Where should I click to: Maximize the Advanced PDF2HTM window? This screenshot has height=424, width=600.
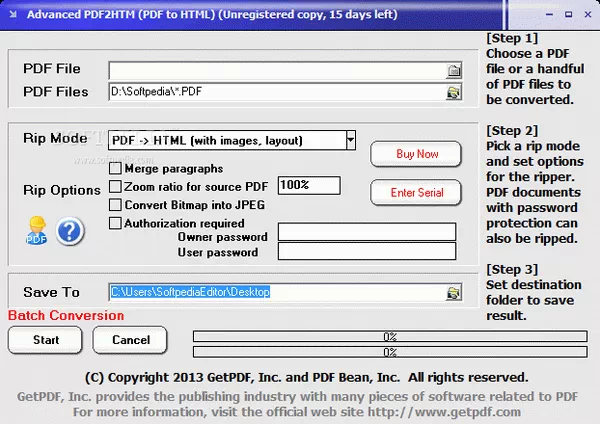569,15
